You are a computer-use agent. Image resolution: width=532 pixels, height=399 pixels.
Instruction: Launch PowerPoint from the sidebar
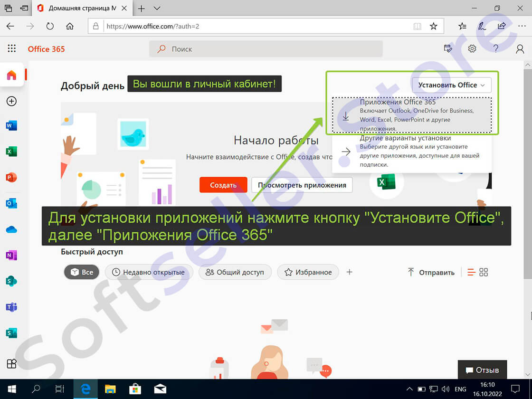tap(11, 178)
